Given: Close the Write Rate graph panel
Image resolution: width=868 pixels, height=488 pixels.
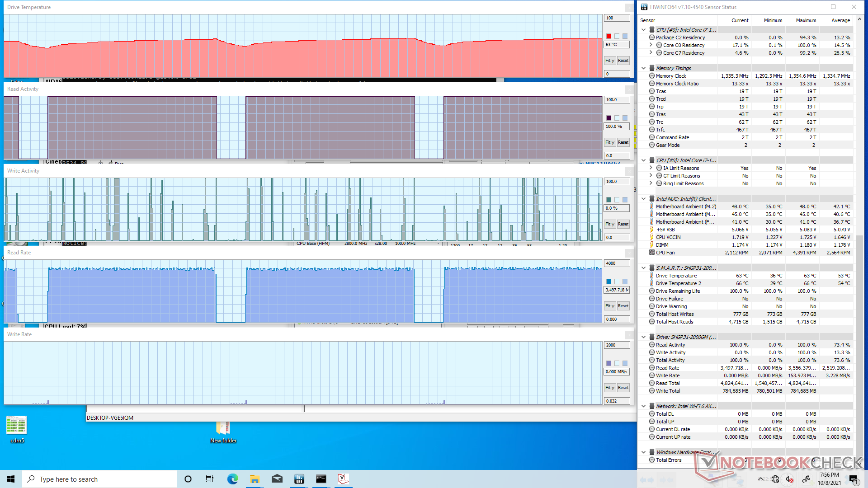Looking at the screenshot, I should 629,335.
